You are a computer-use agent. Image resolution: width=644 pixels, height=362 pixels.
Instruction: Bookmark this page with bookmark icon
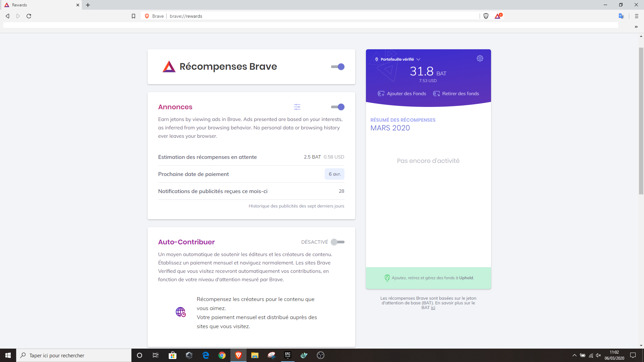coord(133,16)
